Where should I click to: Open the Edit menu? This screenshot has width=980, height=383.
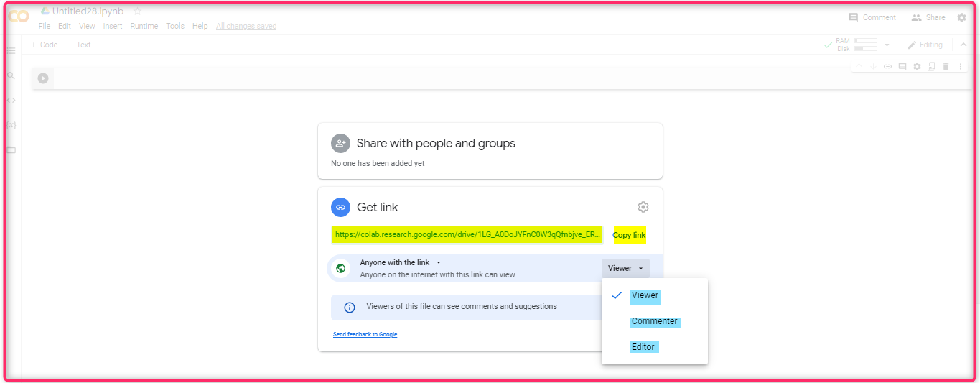pos(65,26)
